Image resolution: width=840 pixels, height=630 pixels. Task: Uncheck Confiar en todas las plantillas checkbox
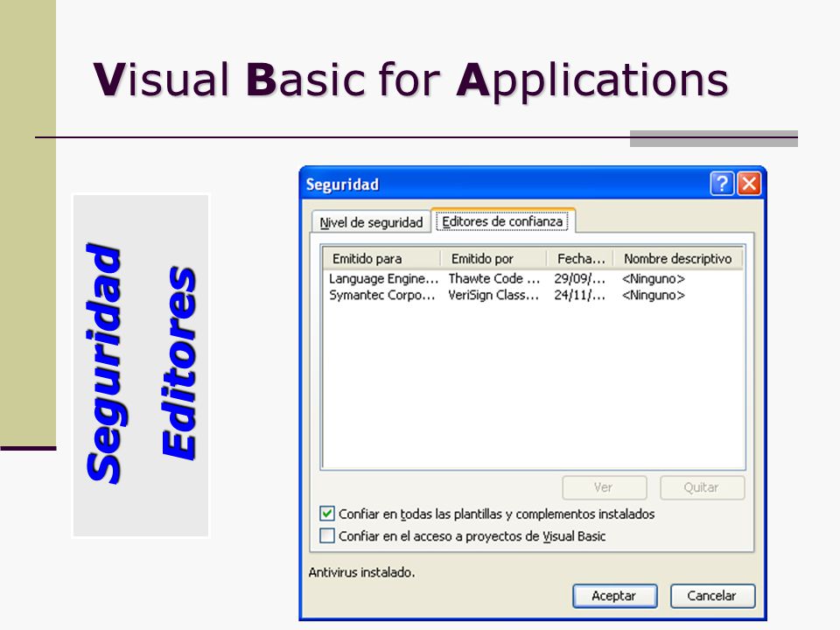pos(326,514)
